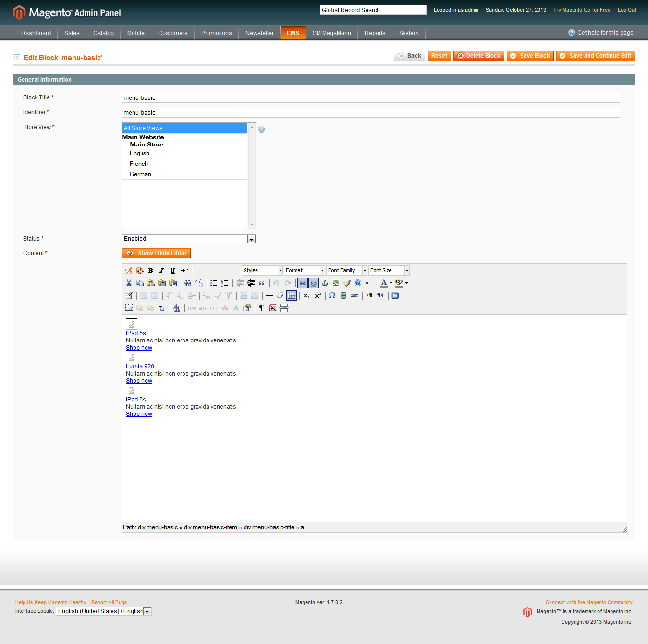Insert a horizontal rule line
Image resolution: width=648 pixels, height=644 pixels.
(x=269, y=296)
